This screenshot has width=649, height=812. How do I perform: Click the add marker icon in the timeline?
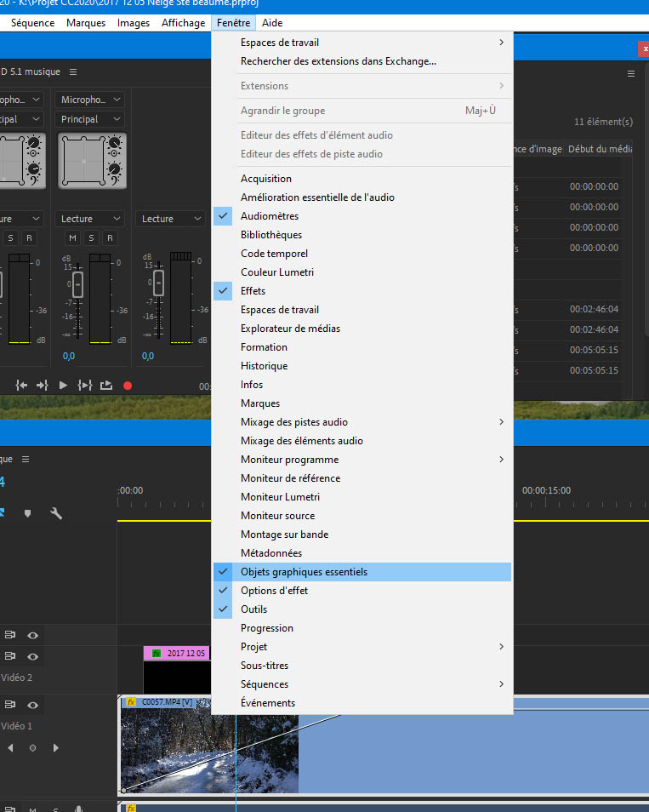[27, 513]
